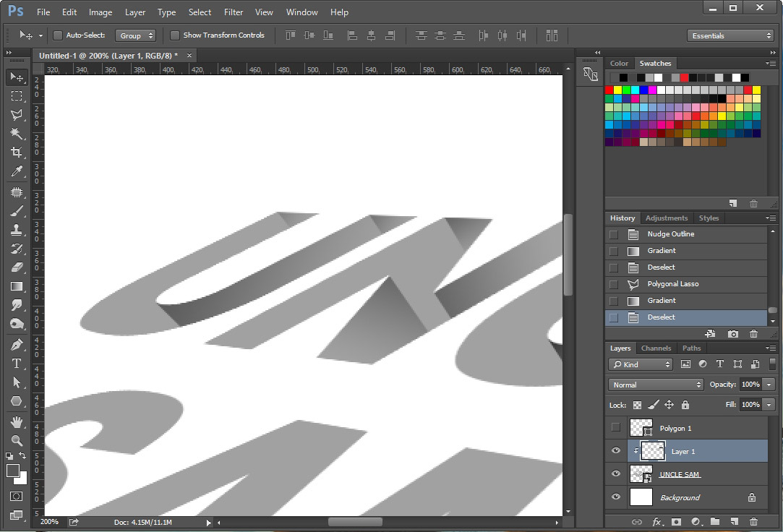Open the Essentials workspace switcher

click(729, 35)
